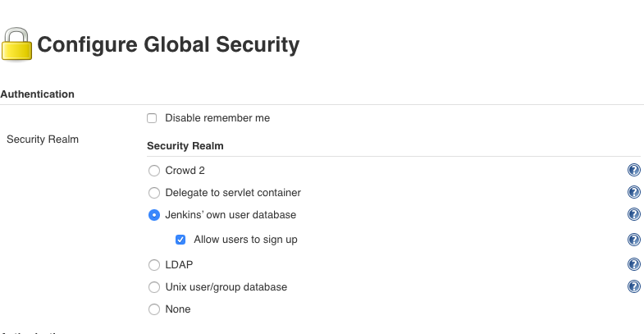Click the plain Security Realm field label

[43, 140]
